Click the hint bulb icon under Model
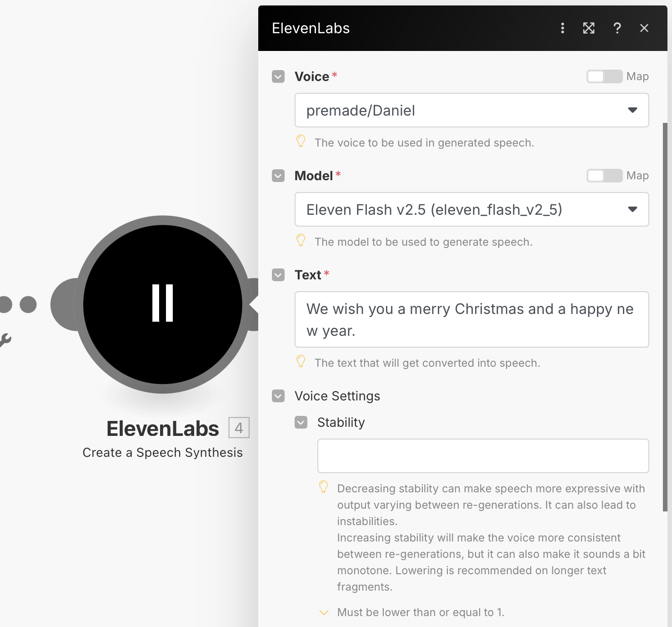This screenshot has width=672, height=627. (x=301, y=240)
